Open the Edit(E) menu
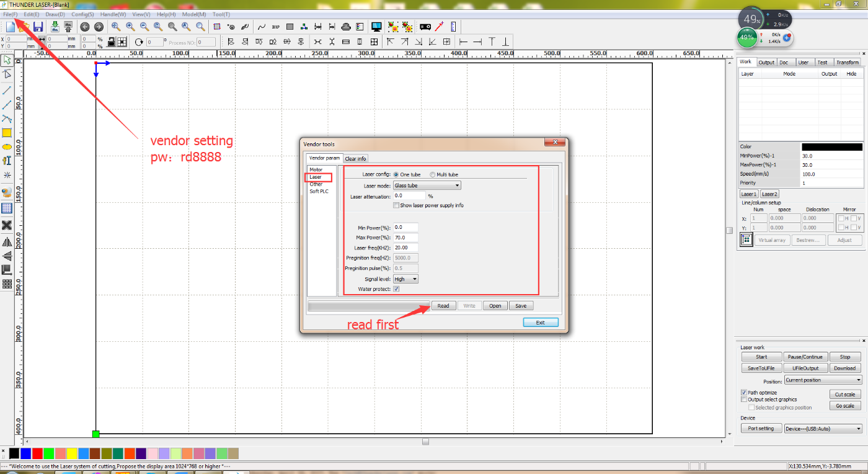Viewport: 868px width, 474px height. pyautogui.click(x=32, y=14)
